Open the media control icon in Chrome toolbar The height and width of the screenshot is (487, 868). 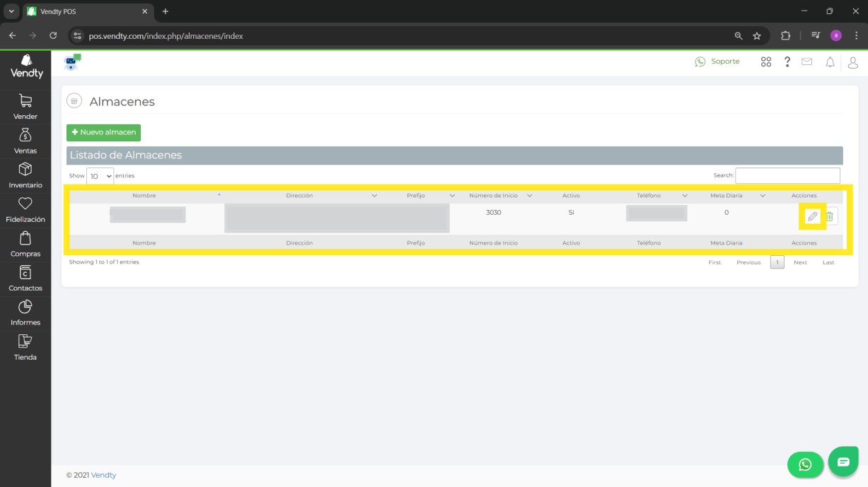tap(816, 35)
